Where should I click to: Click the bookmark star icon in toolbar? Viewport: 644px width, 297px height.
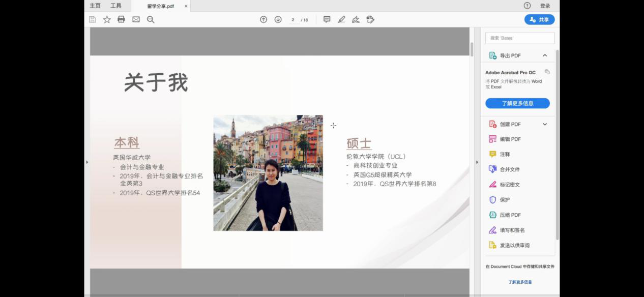pos(107,19)
